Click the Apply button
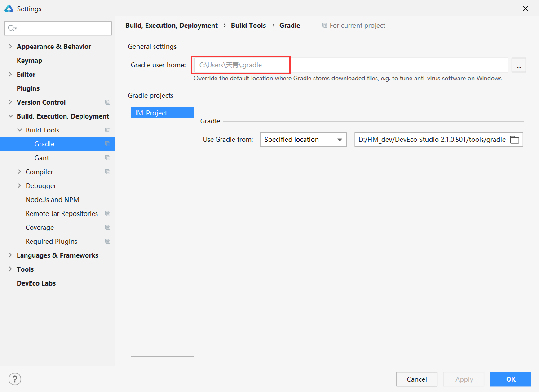The width and height of the screenshot is (539, 392). [x=464, y=379]
